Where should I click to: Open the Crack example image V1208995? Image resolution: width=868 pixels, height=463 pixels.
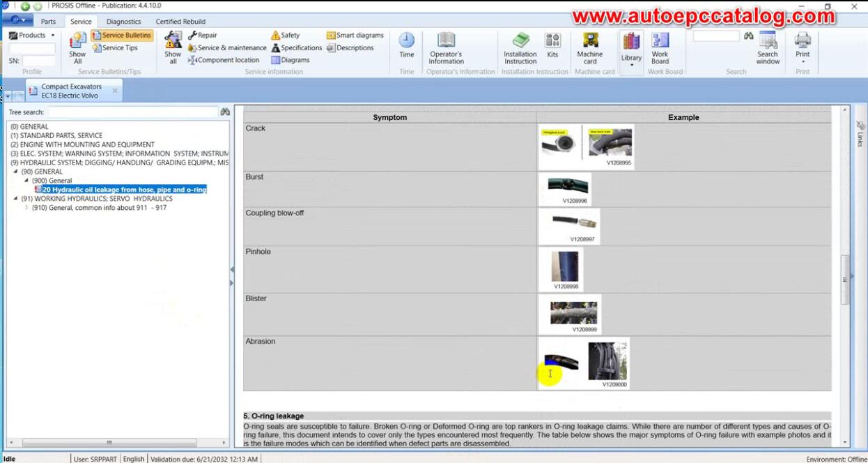[587, 147]
